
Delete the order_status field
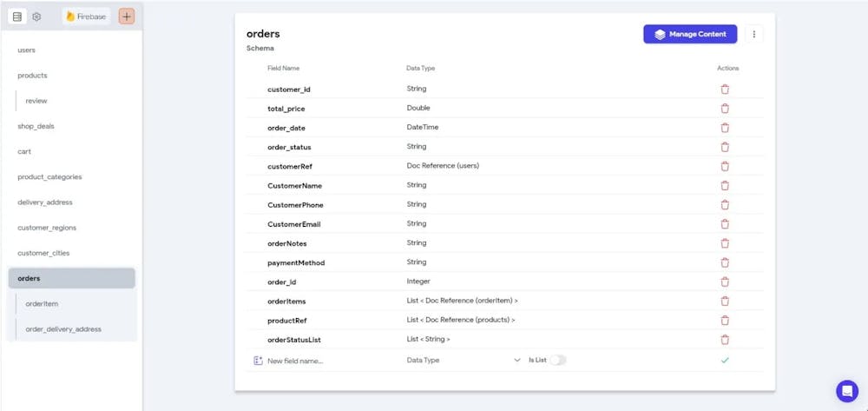[725, 147]
